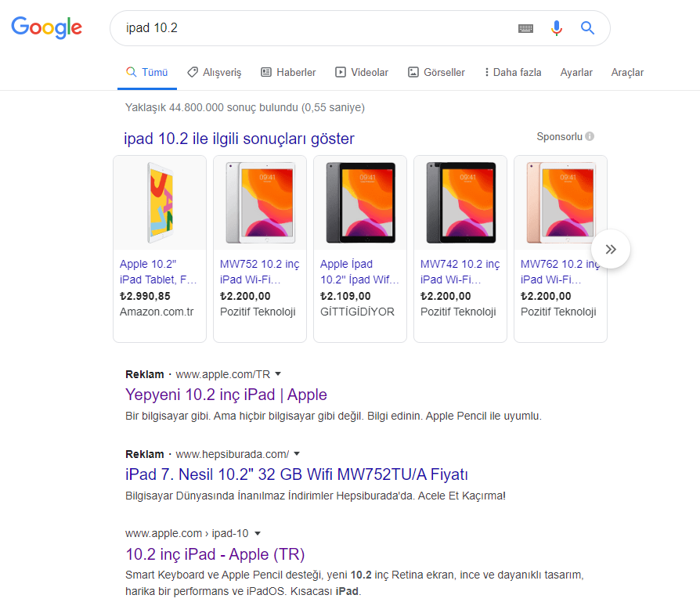The width and height of the screenshot is (700, 613).
Task: Click the MW762 gold iPad product image
Action: pos(561,203)
